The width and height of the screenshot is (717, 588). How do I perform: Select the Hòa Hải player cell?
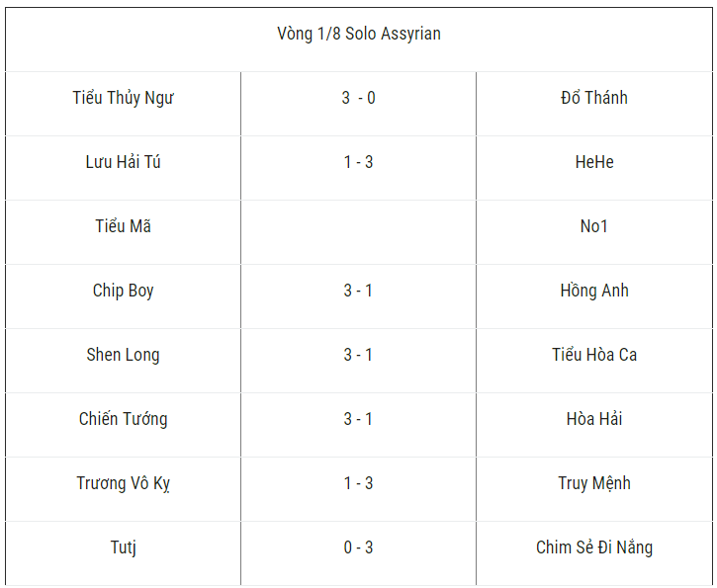[x=594, y=419]
